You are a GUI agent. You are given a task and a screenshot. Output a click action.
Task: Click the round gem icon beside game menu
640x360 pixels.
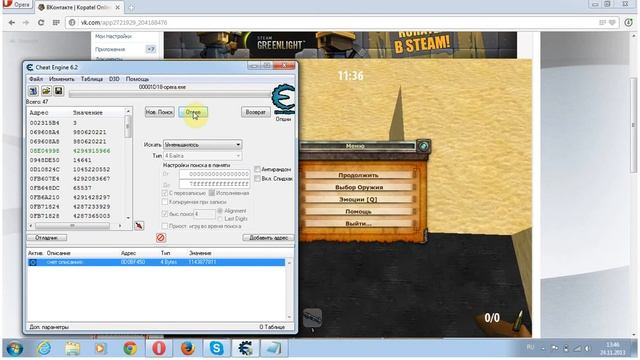click(423, 146)
